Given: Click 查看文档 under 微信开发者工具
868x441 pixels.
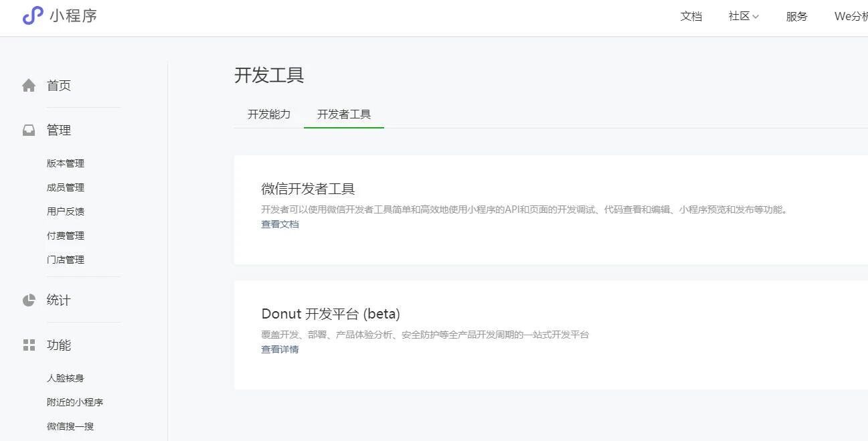Looking at the screenshot, I should [x=280, y=224].
